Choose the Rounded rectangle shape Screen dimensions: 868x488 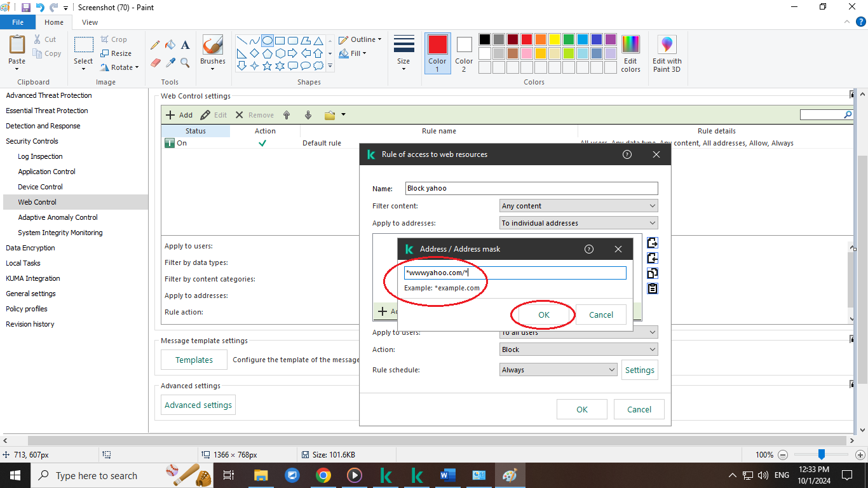tap(293, 40)
